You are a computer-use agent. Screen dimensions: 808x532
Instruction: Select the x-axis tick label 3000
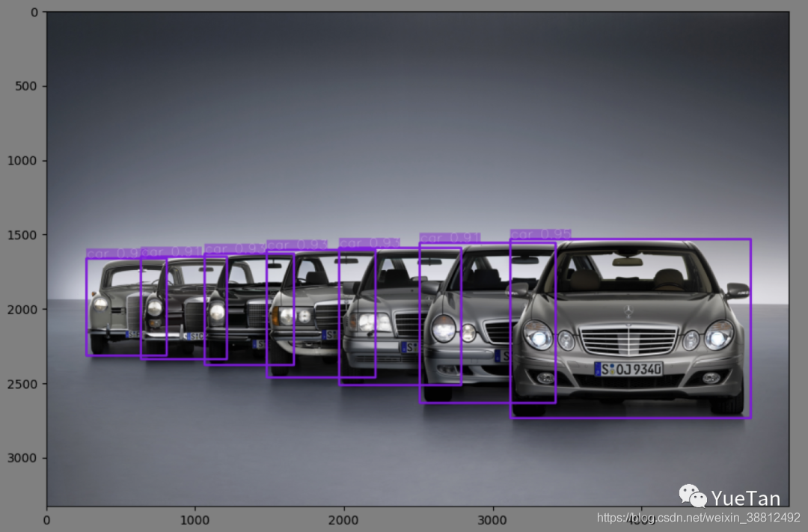[x=492, y=519]
